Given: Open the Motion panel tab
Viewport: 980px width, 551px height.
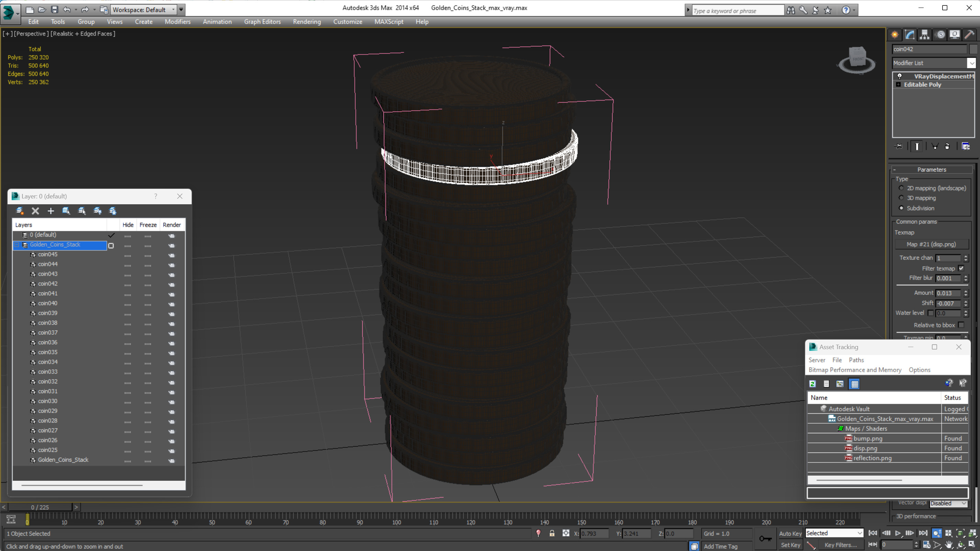Looking at the screenshot, I should coord(940,35).
